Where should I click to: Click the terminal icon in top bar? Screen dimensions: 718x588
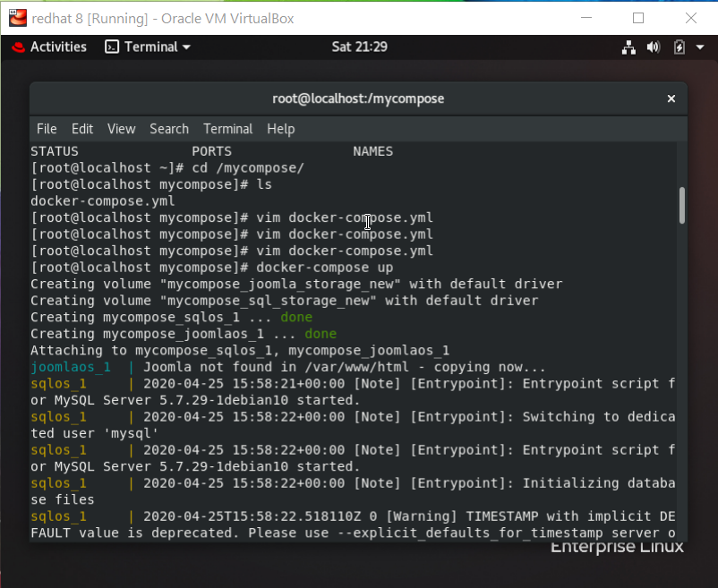(x=112, y=47)
